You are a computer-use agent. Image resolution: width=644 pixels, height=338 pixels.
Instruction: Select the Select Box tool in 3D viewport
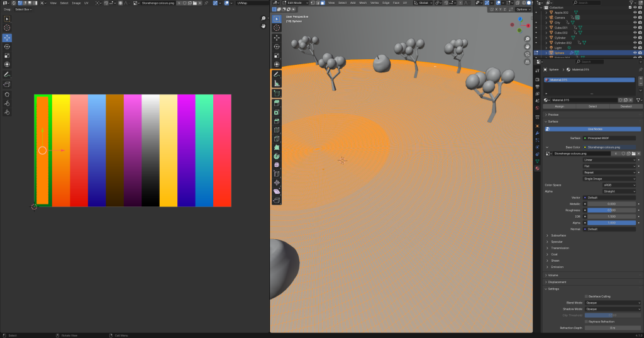pos(277,19)
